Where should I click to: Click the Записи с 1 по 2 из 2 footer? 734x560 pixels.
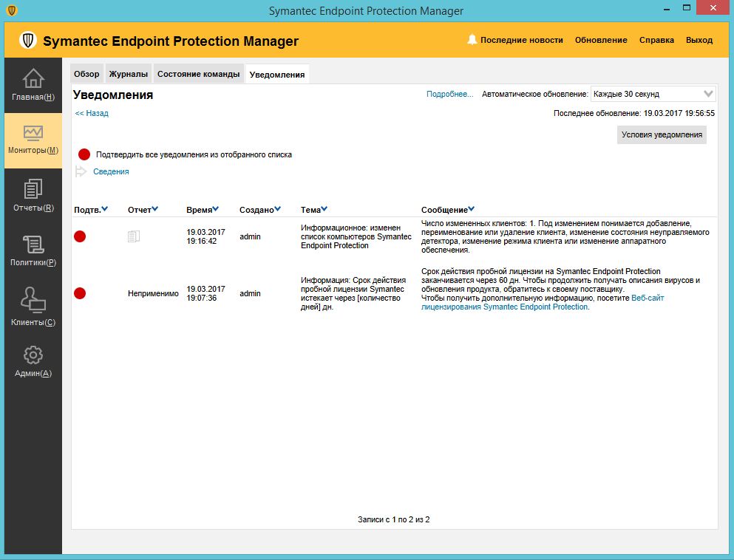pyautogui.click(x=394, y=519)
